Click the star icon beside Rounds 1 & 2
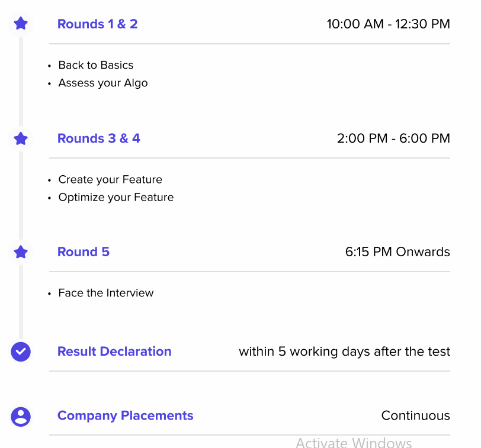Screen dimensions: 481x448 [21, 24]
